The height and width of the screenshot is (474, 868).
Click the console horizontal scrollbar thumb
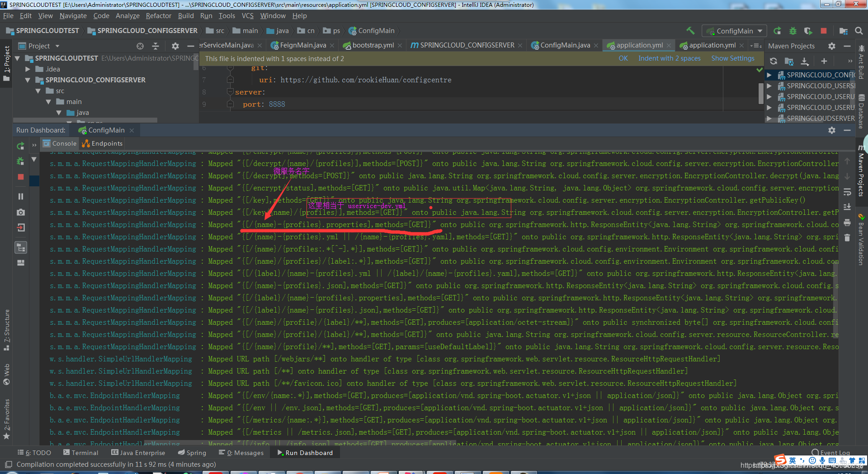click(x=300, y=442)
